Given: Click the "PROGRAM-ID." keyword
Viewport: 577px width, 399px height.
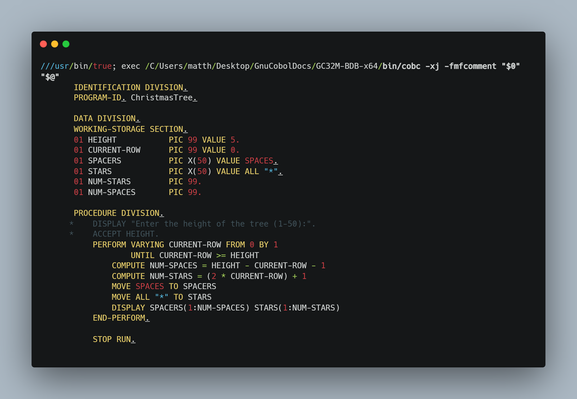Looking at the screenshot, I should click(100, 98).
